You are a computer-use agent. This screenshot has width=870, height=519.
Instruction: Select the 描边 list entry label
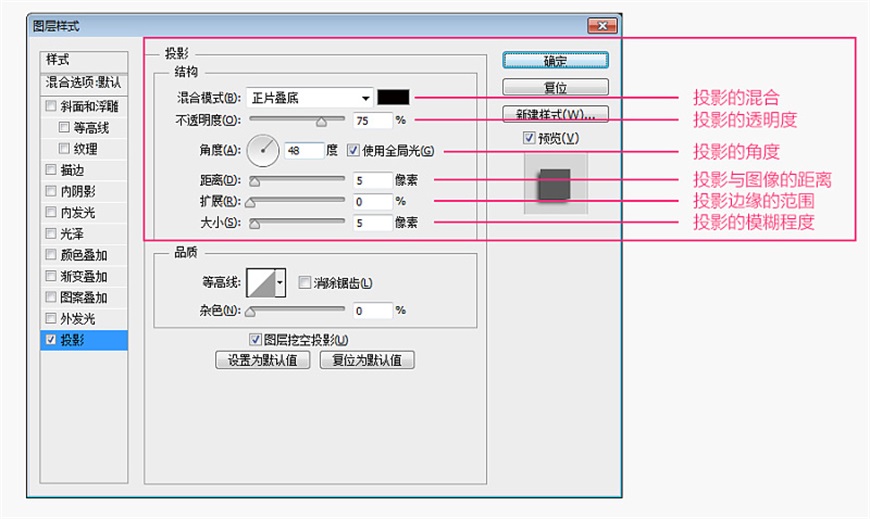pyautogui.click(x=72, y=170)
